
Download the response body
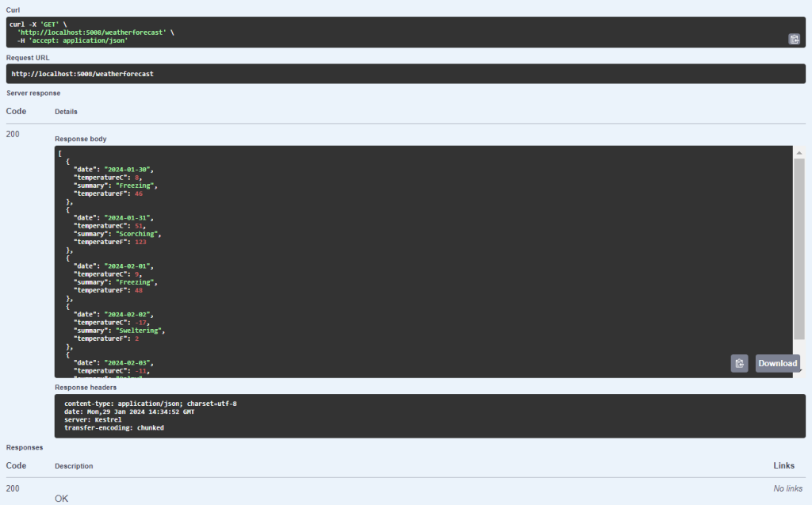[x=777, y=363]
